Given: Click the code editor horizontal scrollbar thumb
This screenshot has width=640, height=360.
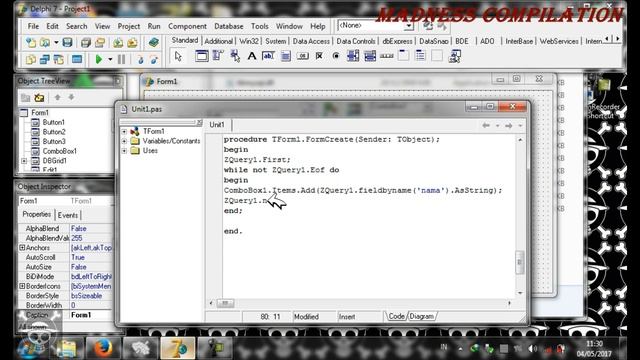Looking at the screenshot, I should [225, 303].
